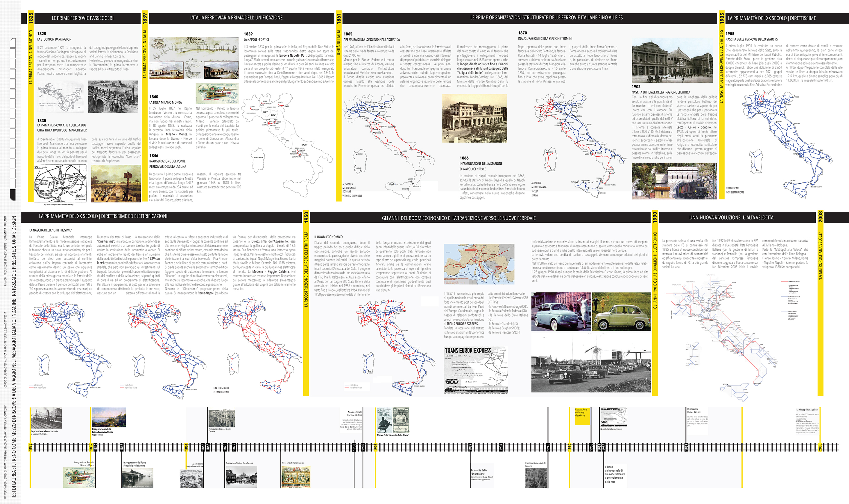
Task: Select the 1977 marker on the railway timeline
Action: click(686, 447)
